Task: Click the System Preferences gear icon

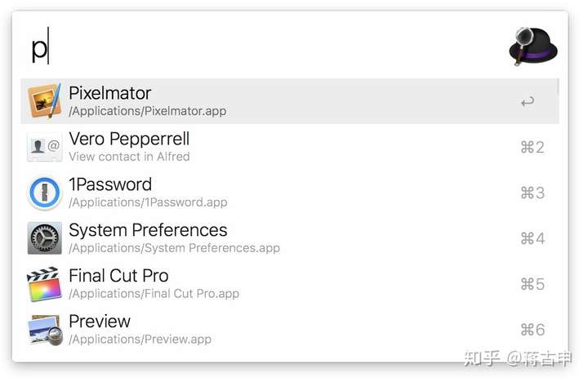Action: point(44,238)
